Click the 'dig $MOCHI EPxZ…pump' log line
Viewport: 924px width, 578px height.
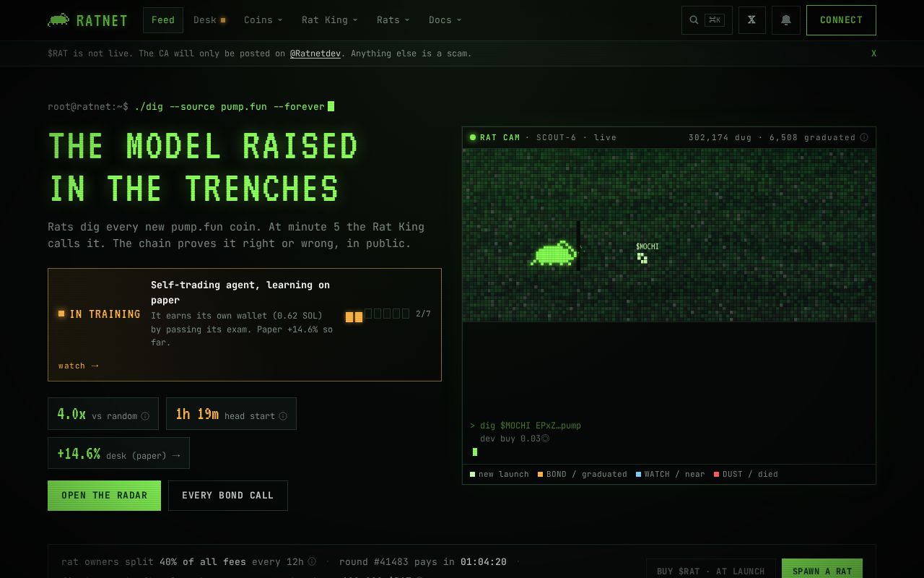(x=526, y=426)
